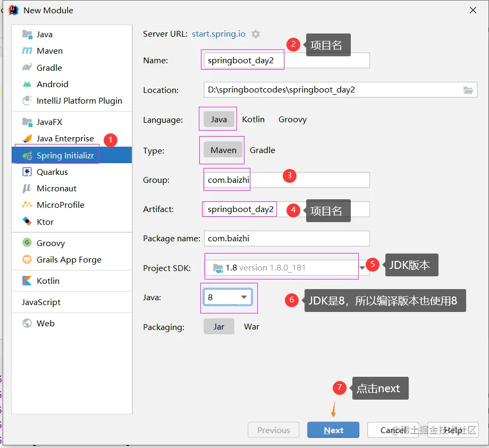Select JavaFX module type

click(72, 122)
